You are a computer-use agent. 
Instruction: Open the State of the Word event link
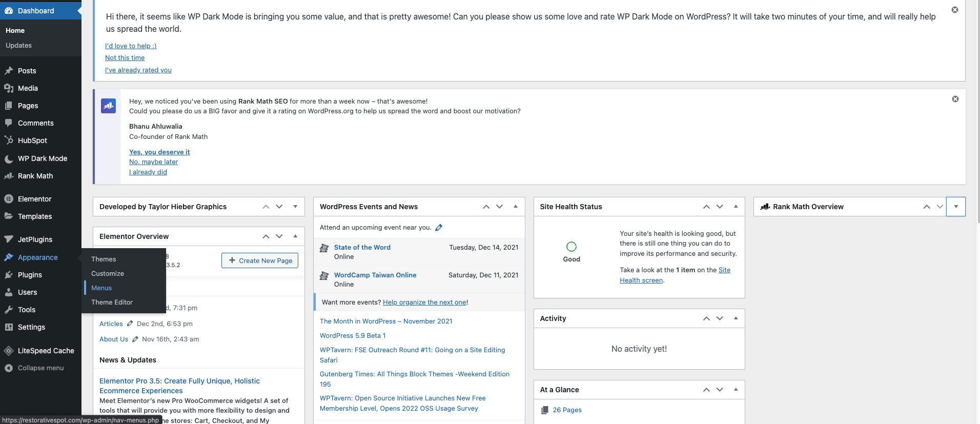[362, 247]
